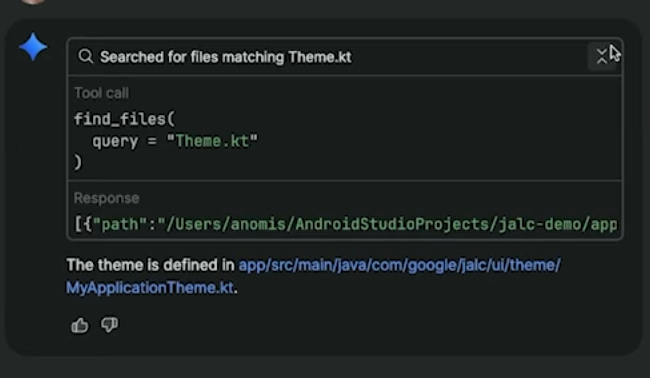Click the blue Gemini sparkle icon
Image resolution: width=650 pixels, height=378 pixels.
pos(33,46)
